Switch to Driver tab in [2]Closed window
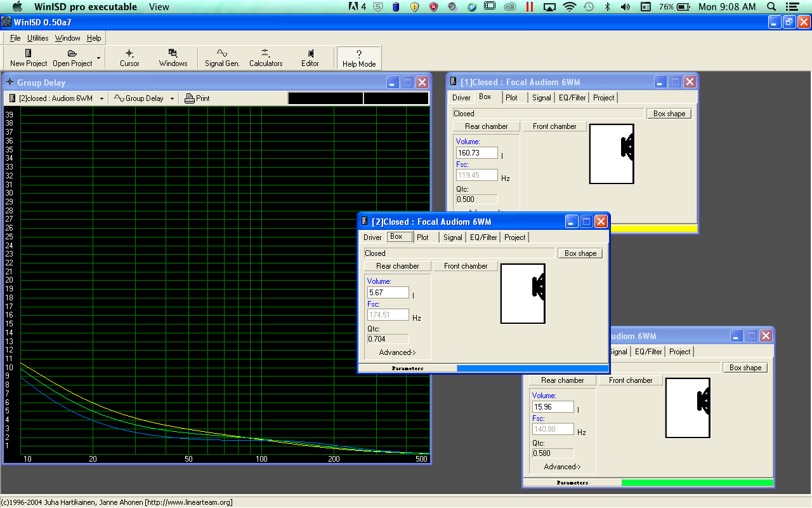 [372, 237]
